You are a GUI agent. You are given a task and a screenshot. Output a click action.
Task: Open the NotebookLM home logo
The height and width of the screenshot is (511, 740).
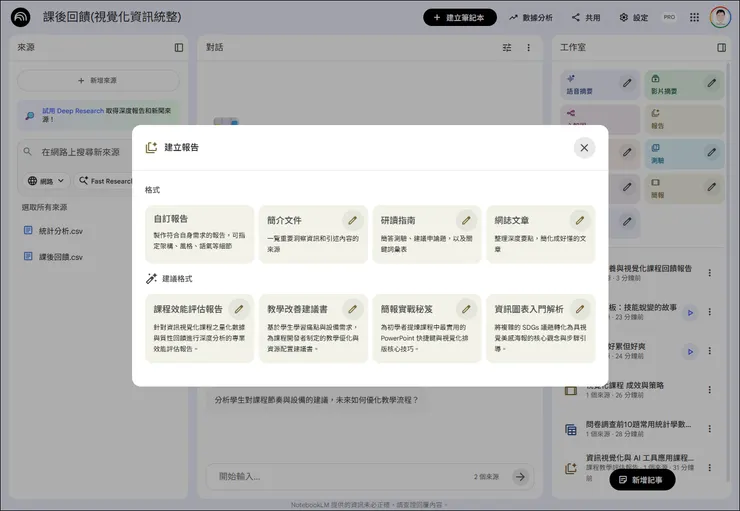point(20,17)
